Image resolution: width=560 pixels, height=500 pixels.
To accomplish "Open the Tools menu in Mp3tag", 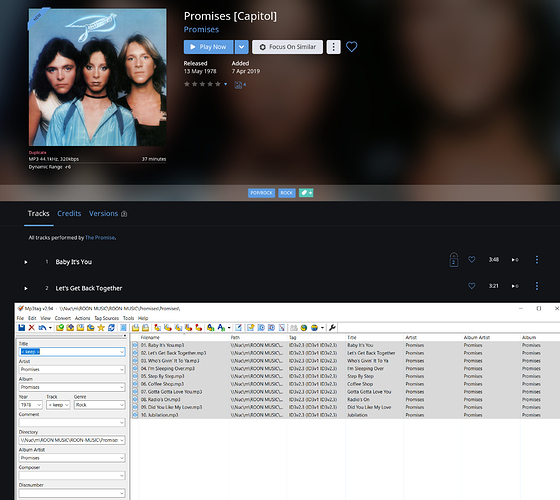I will pyautogui.click(x=128, y=318).
